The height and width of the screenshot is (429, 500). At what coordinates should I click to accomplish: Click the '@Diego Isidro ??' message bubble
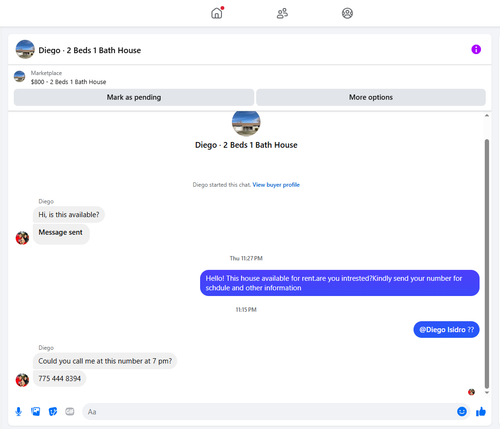click(446, 330)
